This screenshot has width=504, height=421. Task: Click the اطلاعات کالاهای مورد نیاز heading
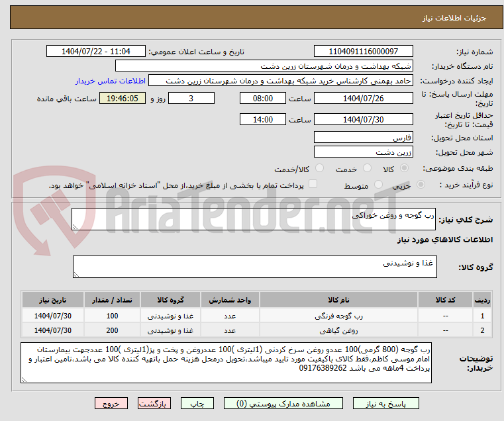pos(445,240)
